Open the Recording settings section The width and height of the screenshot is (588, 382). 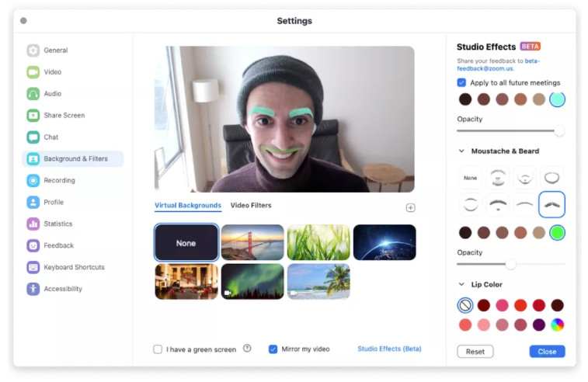click(59, 181)
